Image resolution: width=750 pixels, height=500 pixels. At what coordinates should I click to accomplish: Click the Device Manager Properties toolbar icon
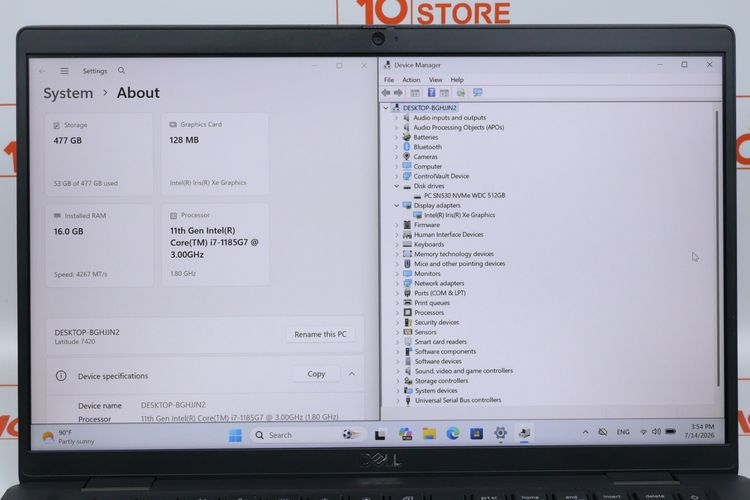(x=444, y=93)
